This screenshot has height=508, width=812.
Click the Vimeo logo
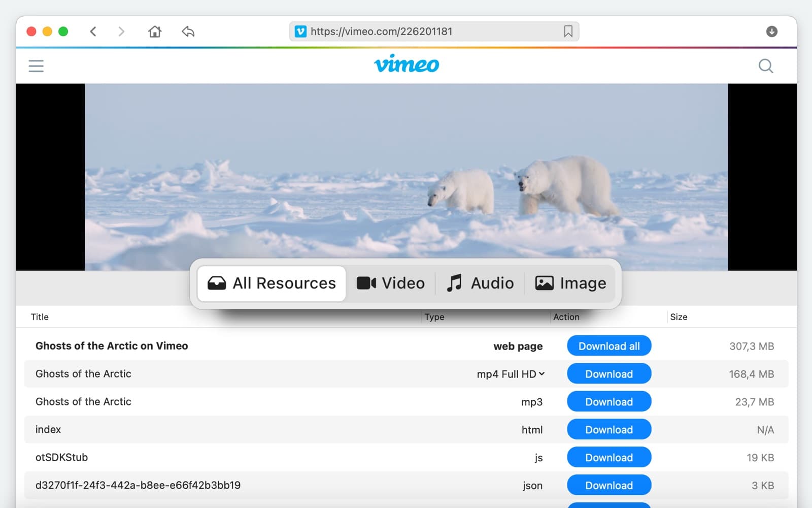tap(407, 65)
